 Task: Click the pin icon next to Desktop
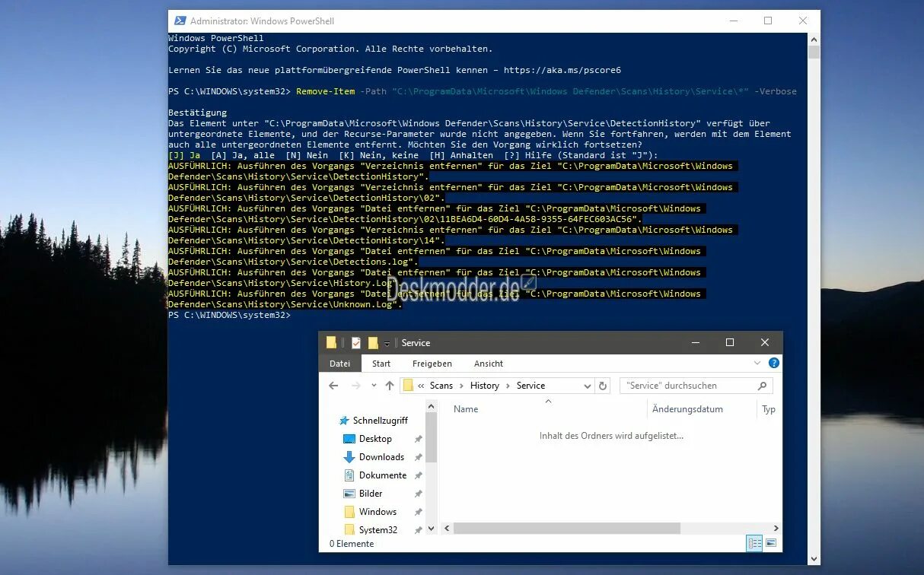418,439
